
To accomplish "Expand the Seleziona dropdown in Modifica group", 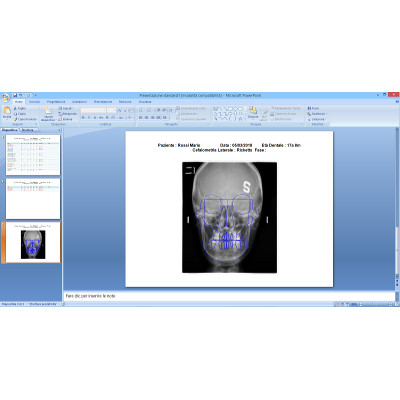I will (326, 119).
